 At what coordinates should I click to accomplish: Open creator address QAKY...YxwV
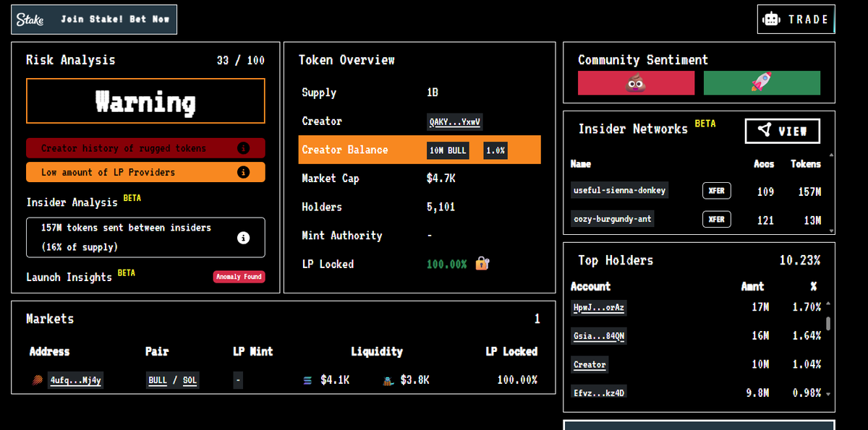(x=455, y=121)
